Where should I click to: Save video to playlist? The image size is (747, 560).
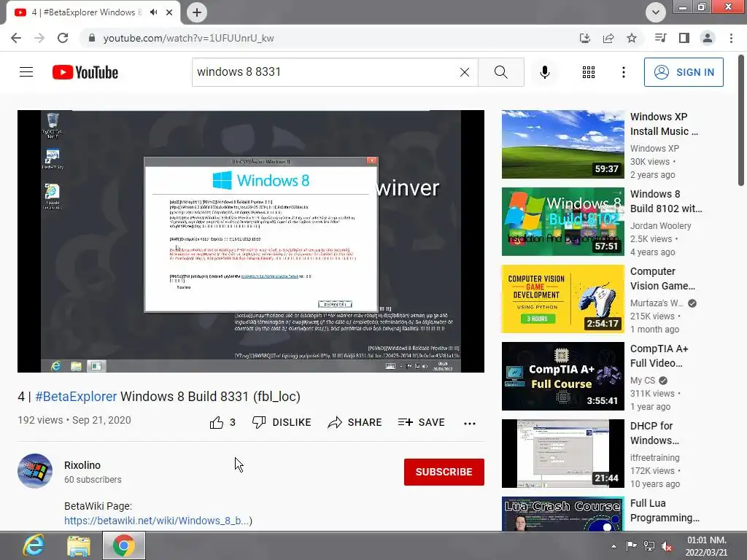[421, 422]
